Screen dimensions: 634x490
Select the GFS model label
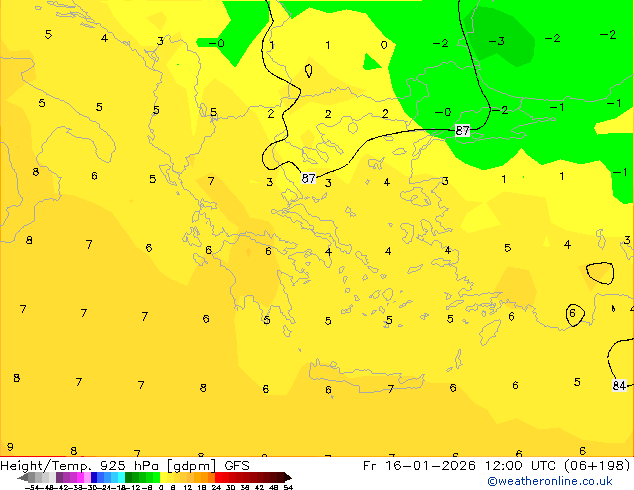pyautogui.click(x=237, y=466)
